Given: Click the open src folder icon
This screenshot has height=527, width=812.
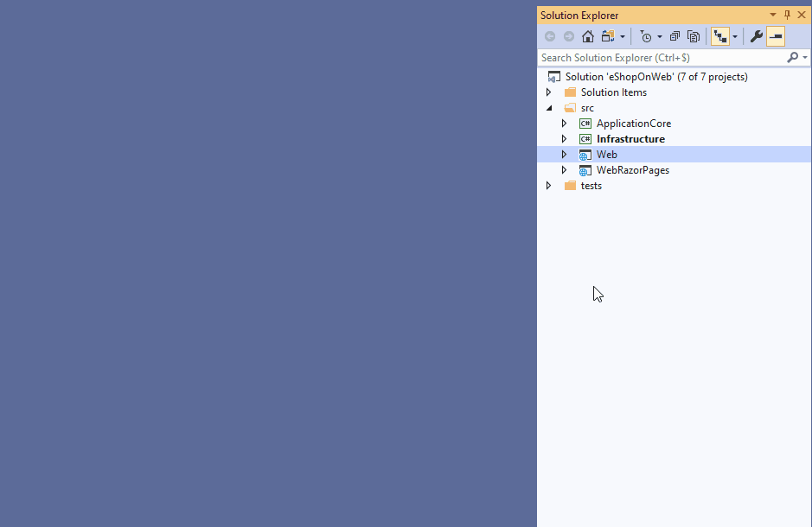Looking at the screenshot, I should pos(570,108).
